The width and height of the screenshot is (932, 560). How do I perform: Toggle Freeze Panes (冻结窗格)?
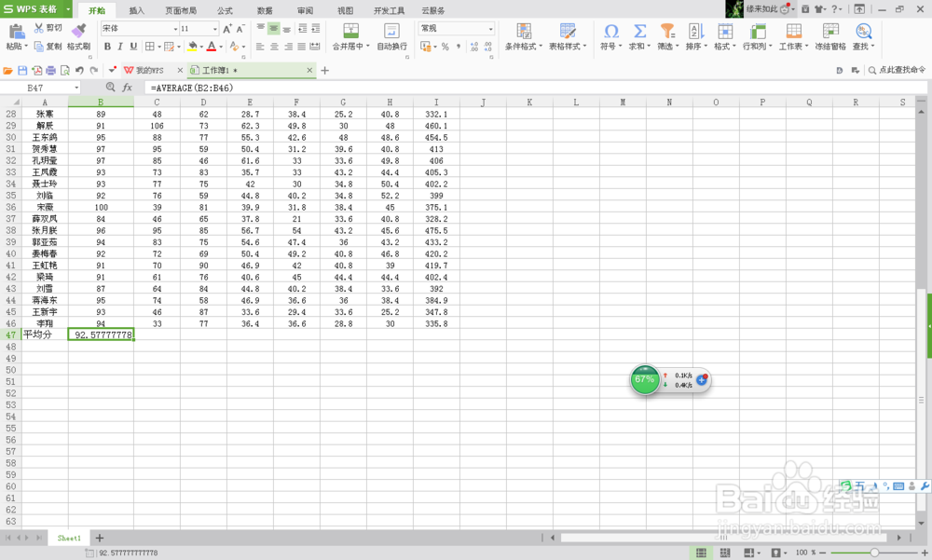click(830, 37)
